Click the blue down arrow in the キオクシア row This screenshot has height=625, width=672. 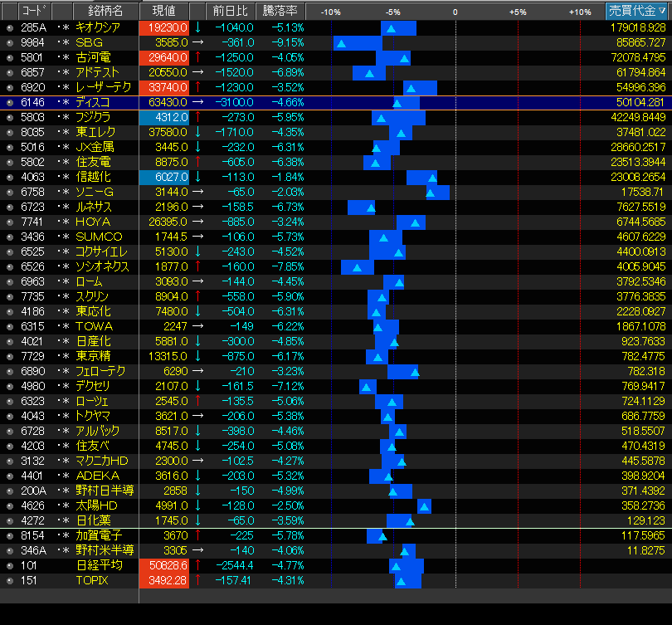click(197, 27)
